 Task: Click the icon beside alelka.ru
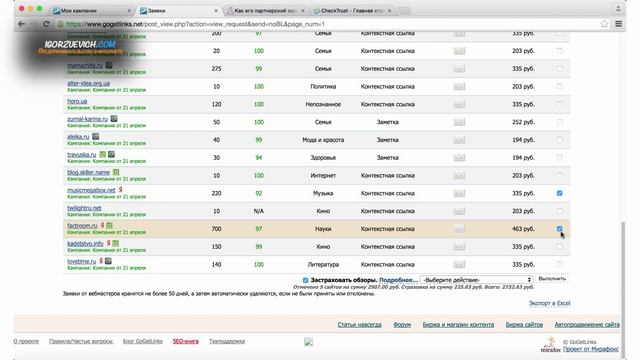tap(96, 136)
